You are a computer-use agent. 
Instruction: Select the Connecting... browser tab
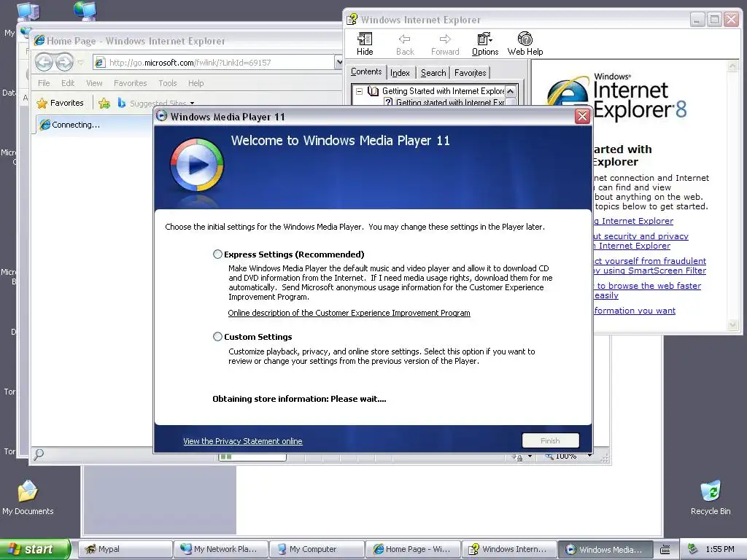[x=93, y=125]
